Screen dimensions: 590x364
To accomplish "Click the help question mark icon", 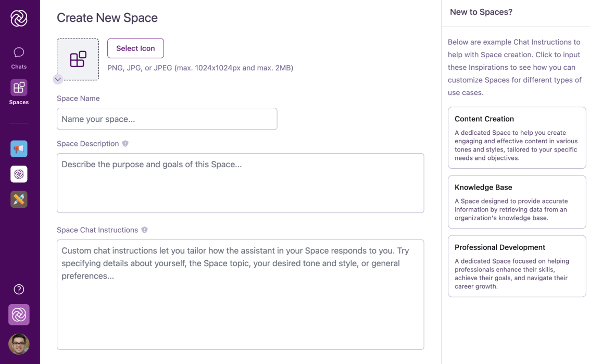I will 19,289.
